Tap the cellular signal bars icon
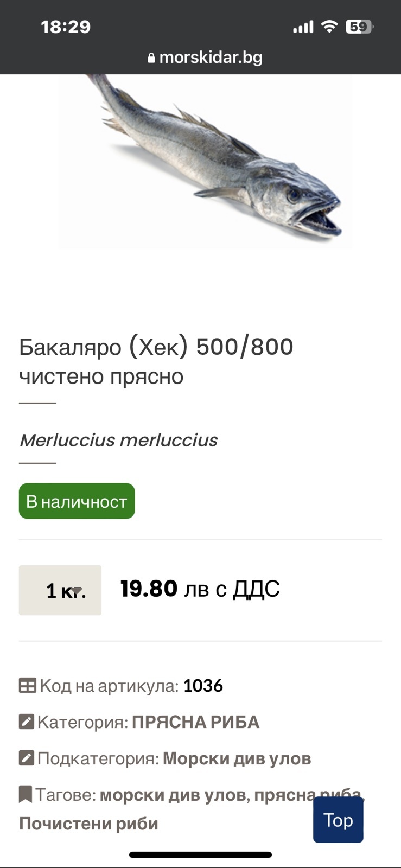The height and width of the screenshot is (868, 401). click(303, 27)
